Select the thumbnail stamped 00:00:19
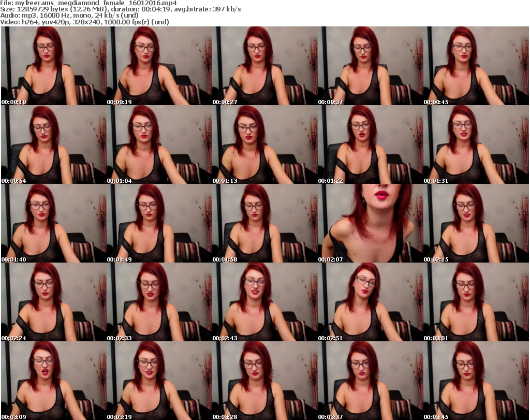Viewport: 530px width, 420px height. coord(159,66)
